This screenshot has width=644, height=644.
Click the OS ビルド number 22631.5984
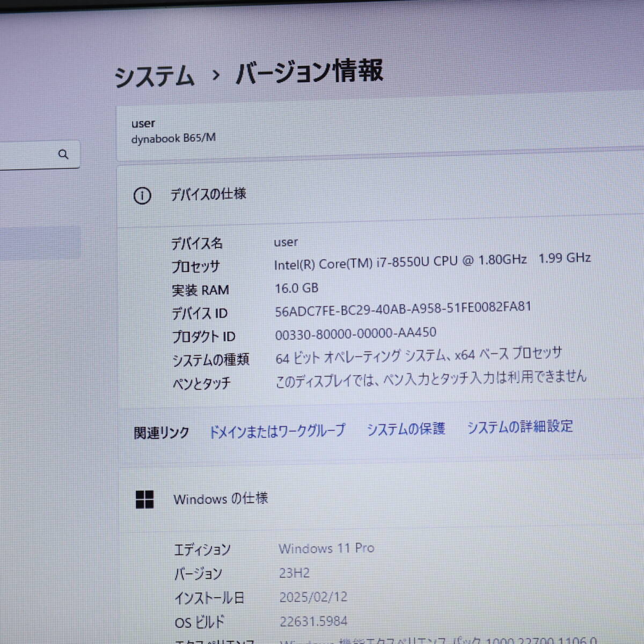[x=313, y=621]
